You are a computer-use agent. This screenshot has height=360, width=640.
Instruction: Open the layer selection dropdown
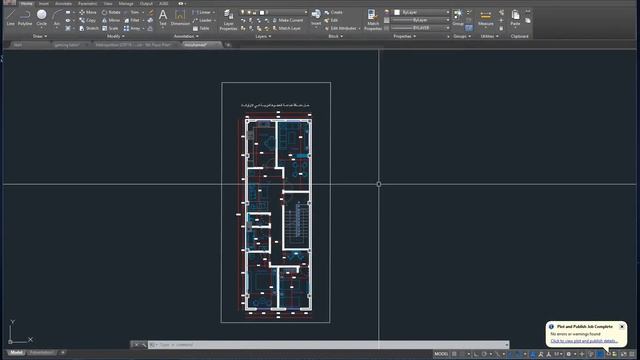273,12
